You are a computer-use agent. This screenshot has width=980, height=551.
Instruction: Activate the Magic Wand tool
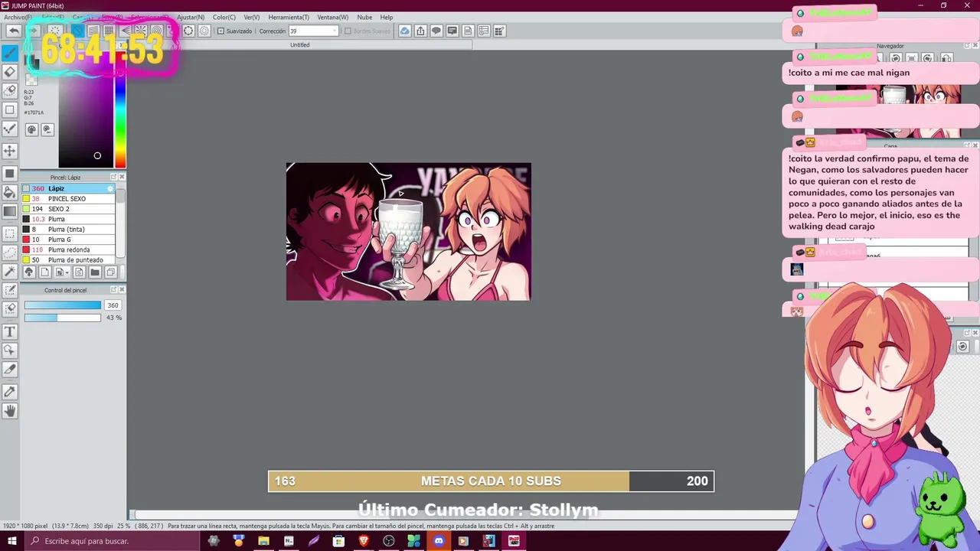(x=10, y=271)
